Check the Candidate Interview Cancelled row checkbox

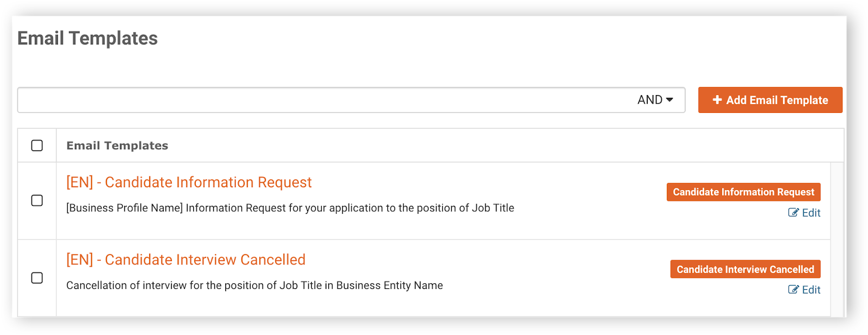(x=37, y=278)
